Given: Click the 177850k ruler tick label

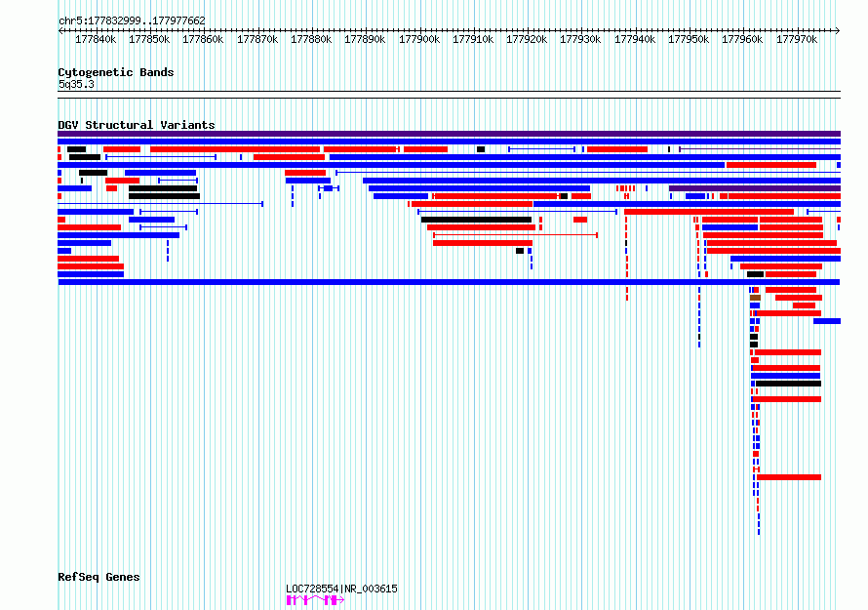Looking at the screenshot, I should [x=149, y=39].
